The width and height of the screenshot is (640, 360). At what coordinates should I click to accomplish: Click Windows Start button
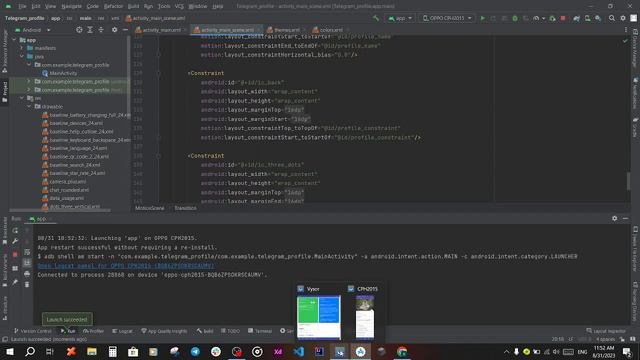coord(9,351)
